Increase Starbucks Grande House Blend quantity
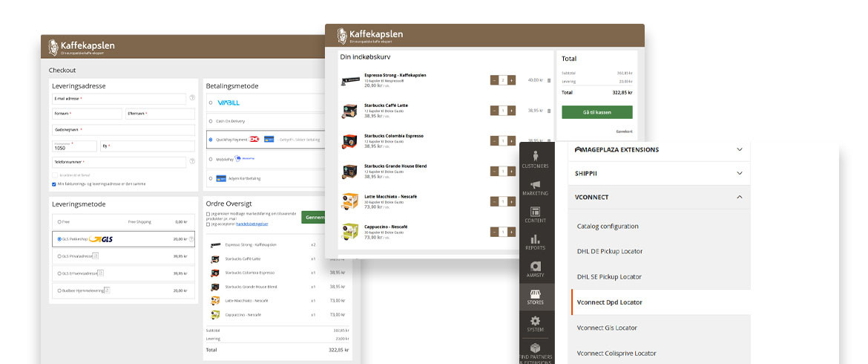 tap(511, 171)
